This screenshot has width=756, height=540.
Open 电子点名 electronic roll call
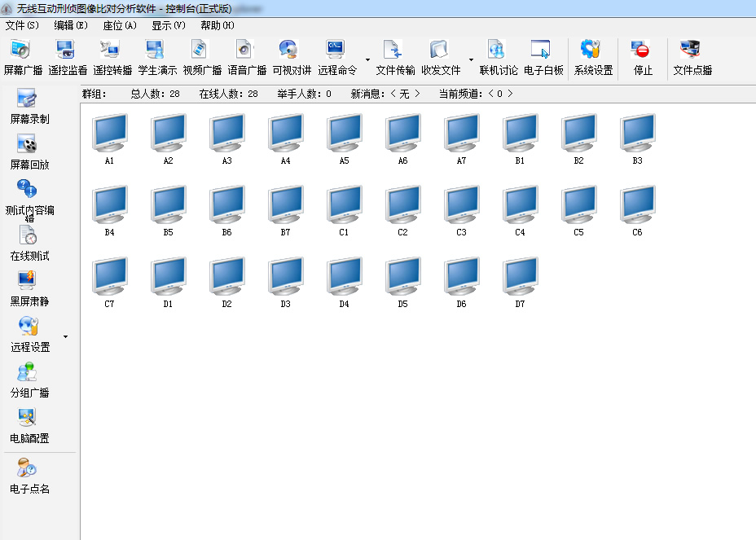pos(29,470)
